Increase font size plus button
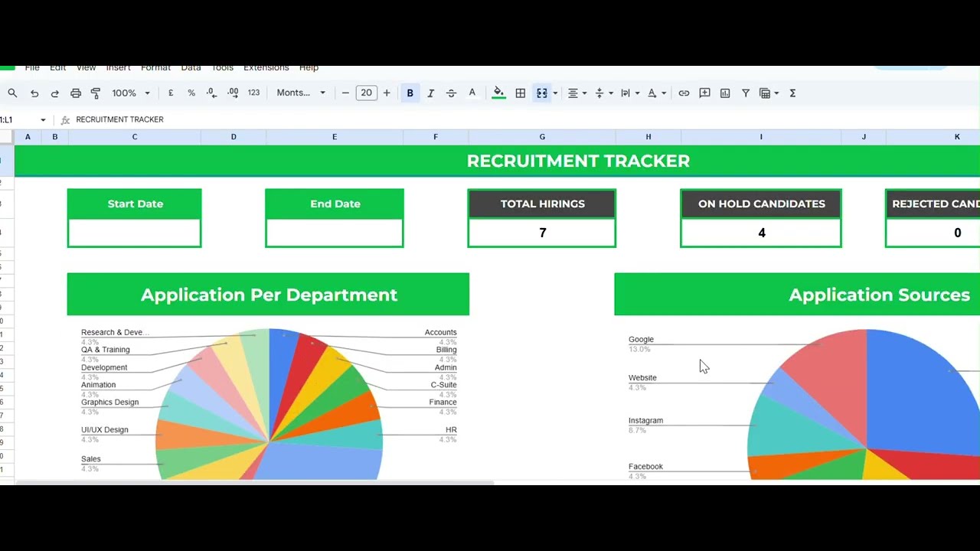This screenshot has width=980, height=551. (x=387, y=93)
